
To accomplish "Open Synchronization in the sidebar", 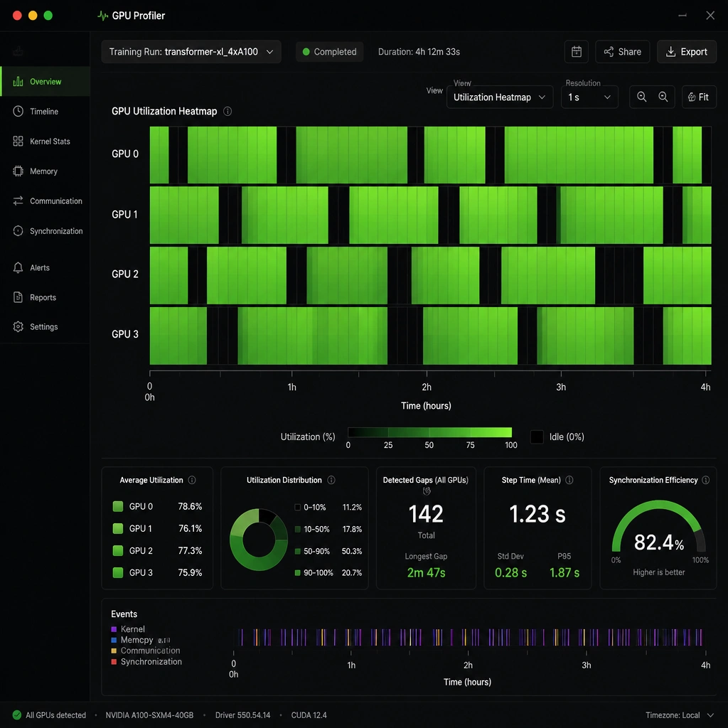I will coord(45,231).
